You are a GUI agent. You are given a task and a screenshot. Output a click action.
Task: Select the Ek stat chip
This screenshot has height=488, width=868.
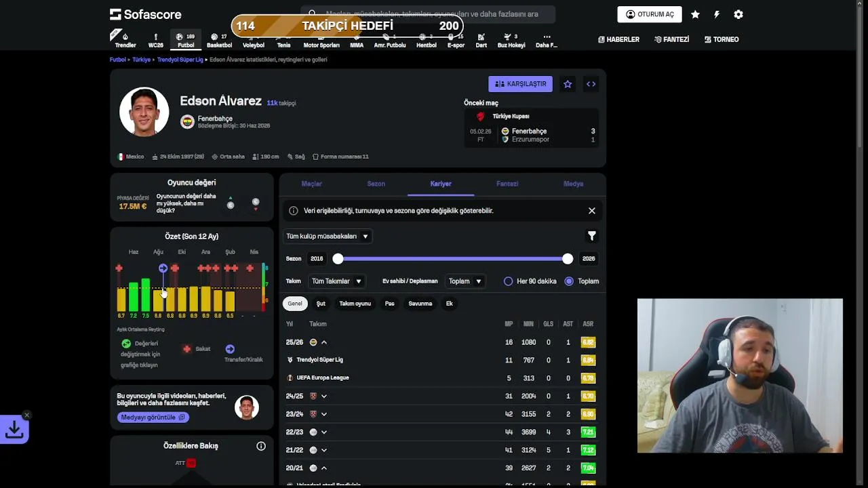[449, 304]
